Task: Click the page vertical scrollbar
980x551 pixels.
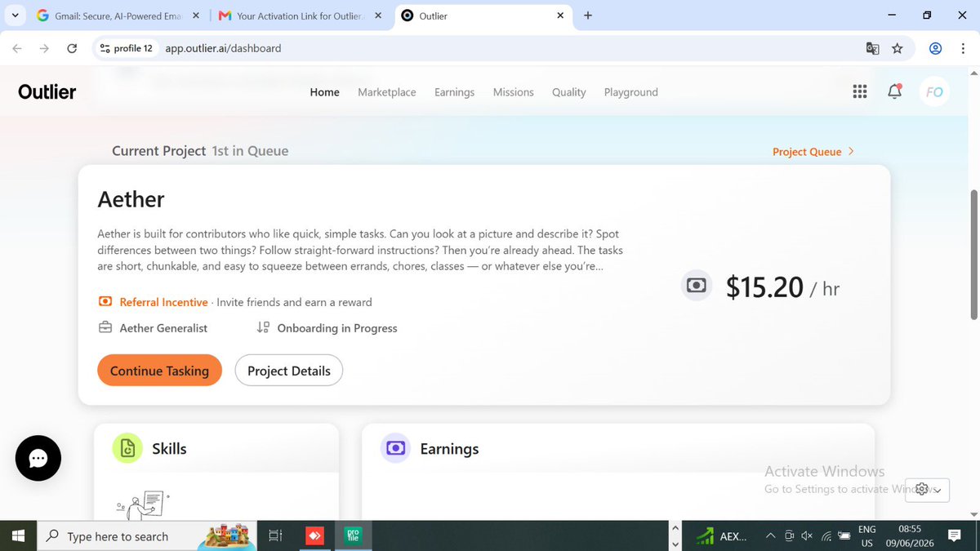Action: click(x=973, y=253)
